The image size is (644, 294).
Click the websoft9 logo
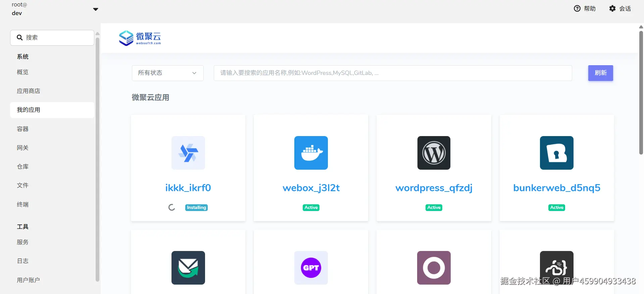[x=140, y=38]
